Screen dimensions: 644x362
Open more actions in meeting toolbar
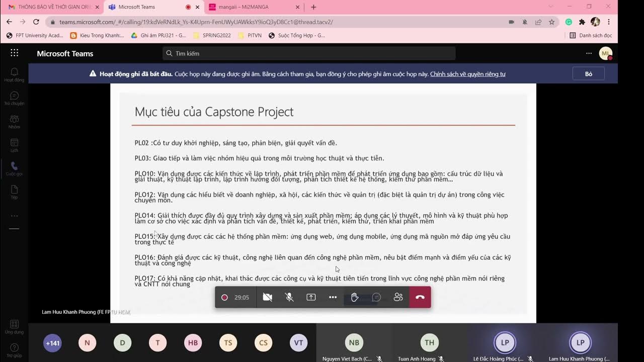click(333, 297)
